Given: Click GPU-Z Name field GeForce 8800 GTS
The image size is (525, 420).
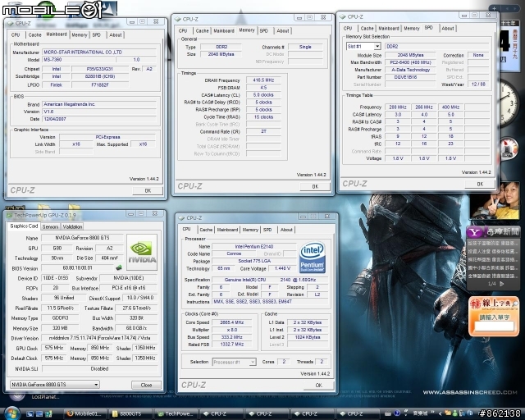Looking at the screenshot, I should [82, 238].
